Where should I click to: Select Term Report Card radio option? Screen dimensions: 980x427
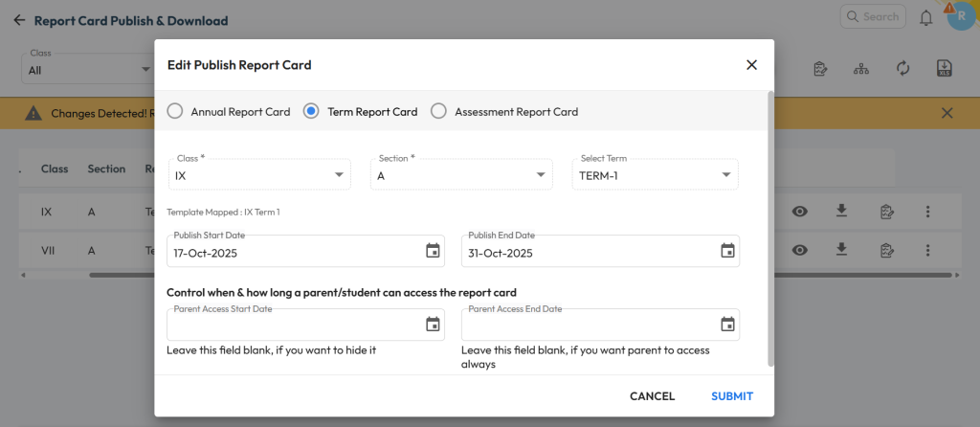pyautogui.click(x=311, y=111)
